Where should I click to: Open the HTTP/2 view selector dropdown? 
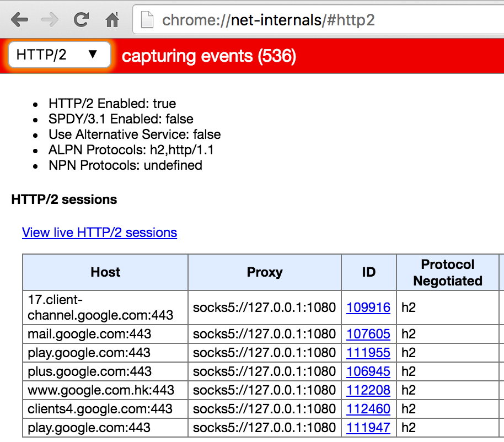tap(60, 55)
